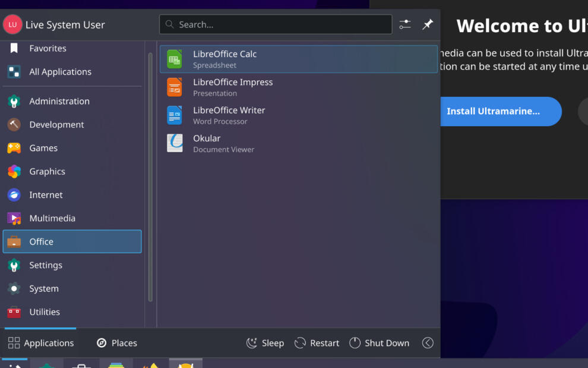The image size is (588, 368).
Task: Open the Settings category
Action: click(72, 265)
